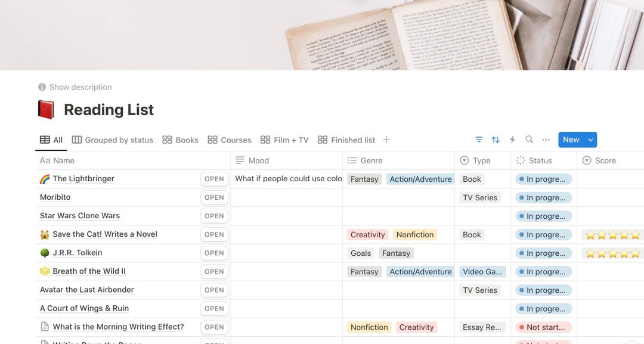Set five stars on Save the Cat rating
Viewport: 644px width, 344px height.
(634, 234)
